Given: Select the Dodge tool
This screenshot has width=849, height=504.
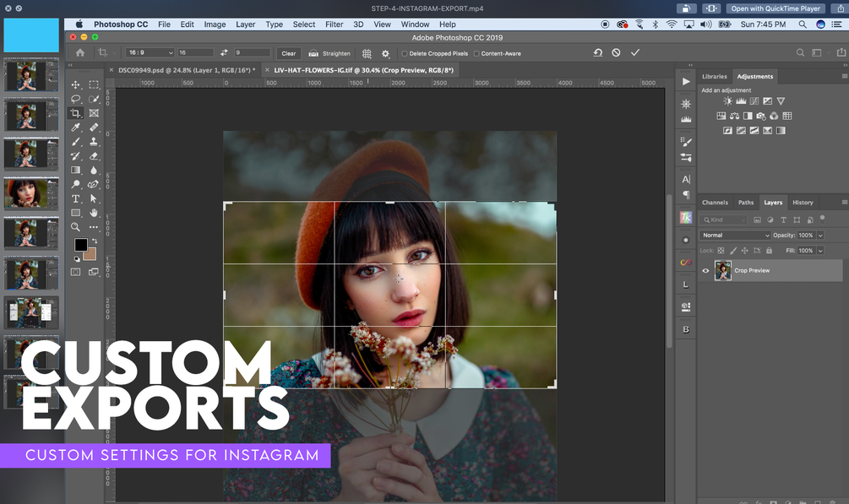Looking at the screenshot, I should tap(76, 184).
